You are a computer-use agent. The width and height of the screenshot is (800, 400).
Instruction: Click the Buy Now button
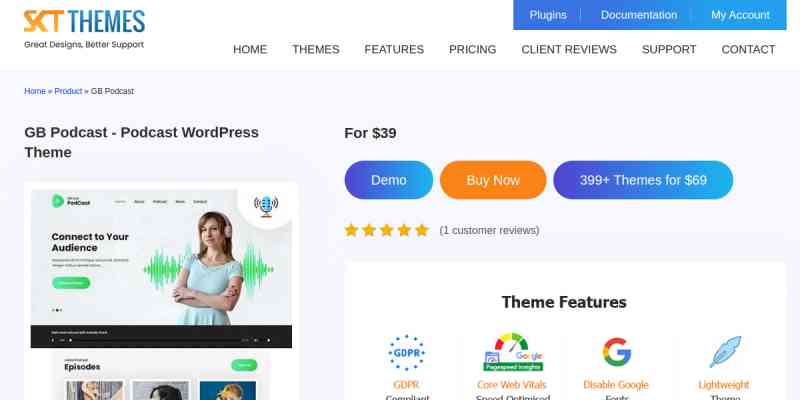tap(493, 180)
